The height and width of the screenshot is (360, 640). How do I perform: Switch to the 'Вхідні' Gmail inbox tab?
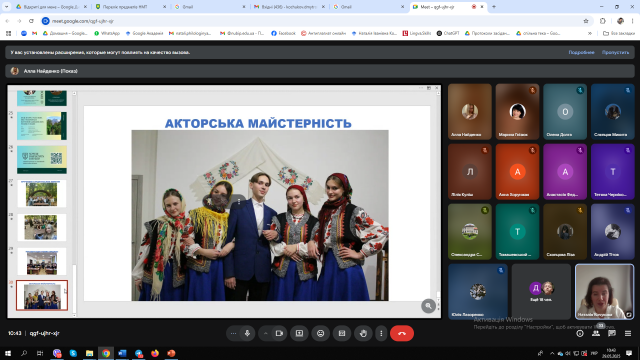288,7
